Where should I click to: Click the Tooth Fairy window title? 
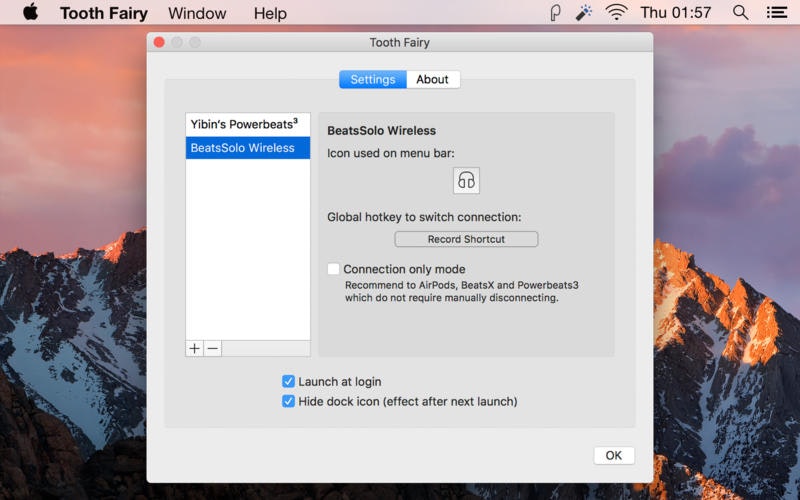pos(399,42)
